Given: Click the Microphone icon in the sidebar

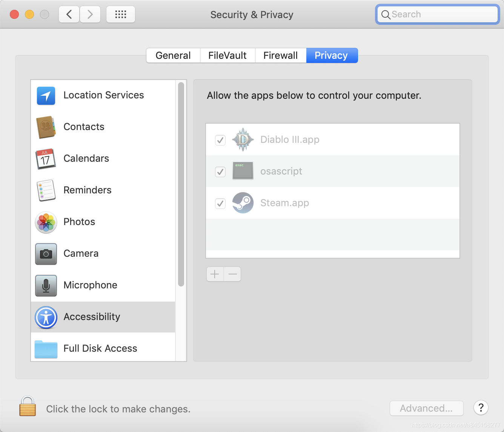Looking at the screenshot, I should pyautogui.click(x=46, y=285).
